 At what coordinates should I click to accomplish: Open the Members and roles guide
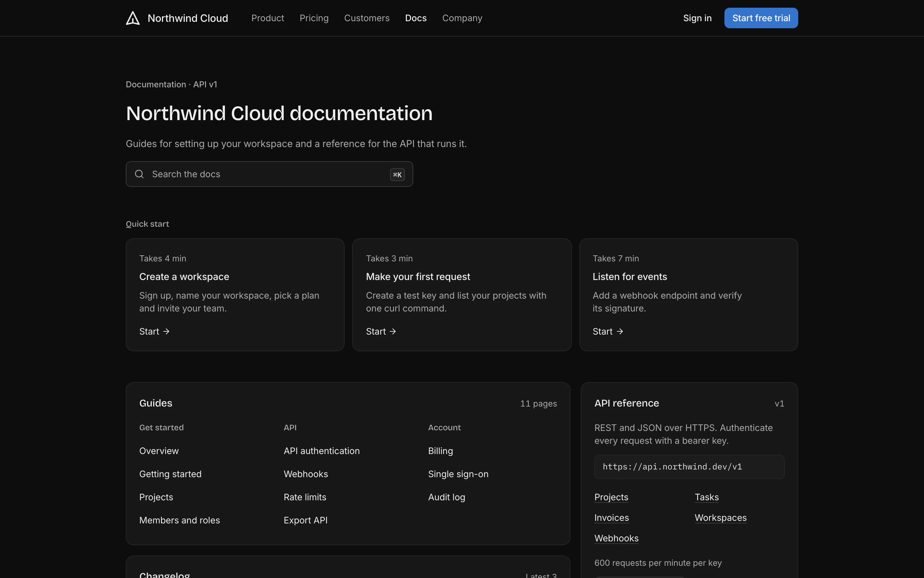[179, 520]
